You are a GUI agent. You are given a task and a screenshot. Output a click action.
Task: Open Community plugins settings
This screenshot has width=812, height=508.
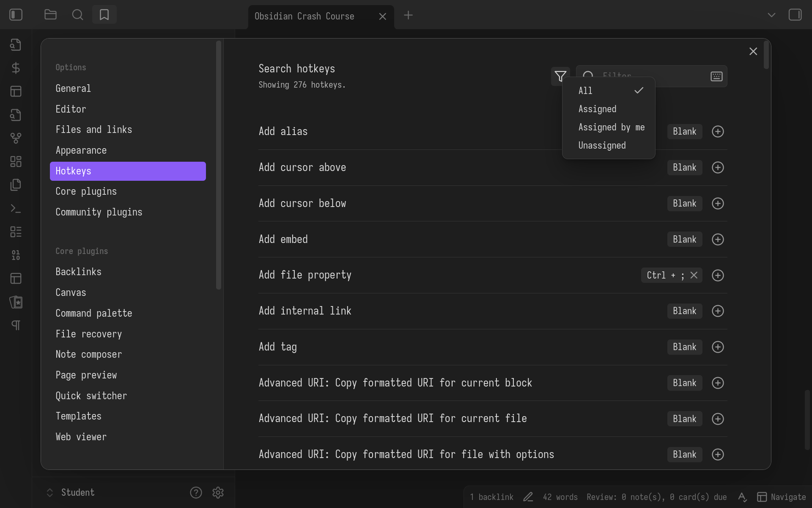128,212
